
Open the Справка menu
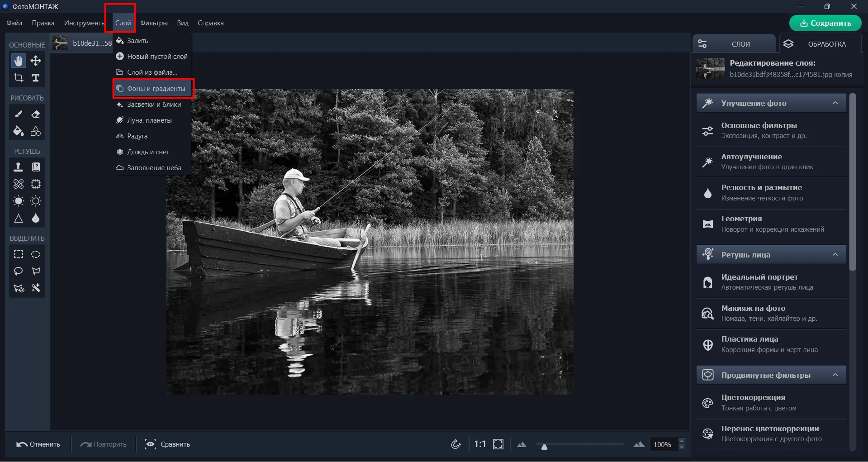(211, 23)
